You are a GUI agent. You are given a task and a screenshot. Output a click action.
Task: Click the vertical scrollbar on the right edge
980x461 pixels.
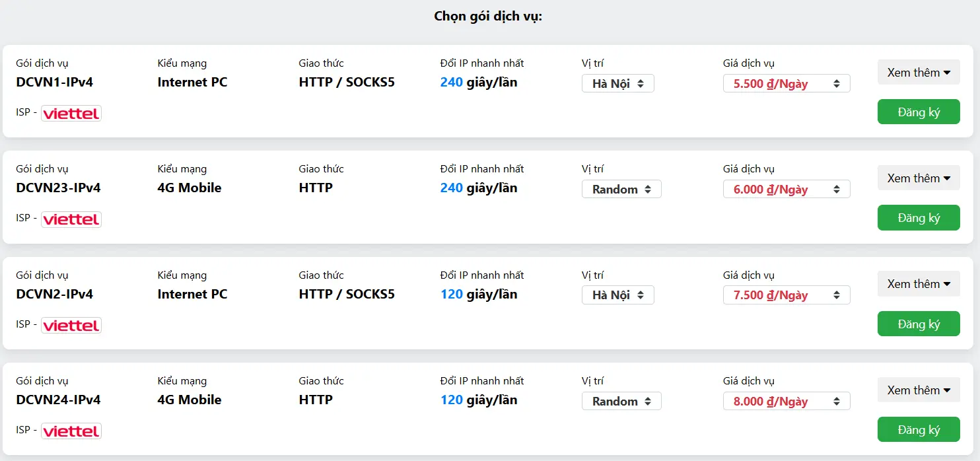(x=976, y=230)
